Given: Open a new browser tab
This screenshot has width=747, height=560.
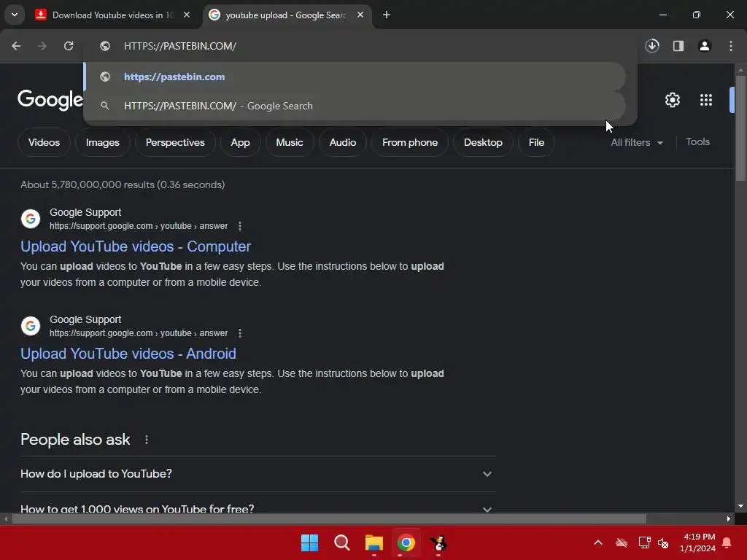Looking at the screenshot, I should pyautogui.click(x=387, y=15).
